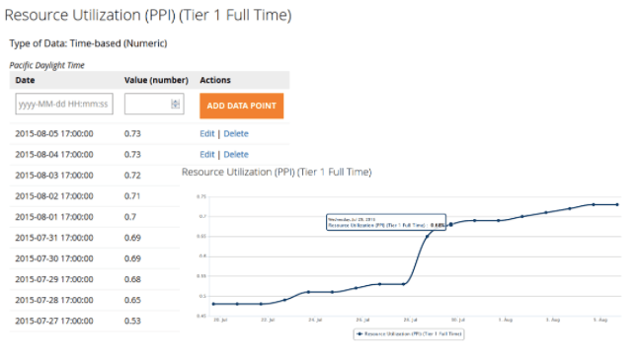Toggle the chart legend series entry
Viewport: 639px width, 364px height.
[x=409, y=333]
